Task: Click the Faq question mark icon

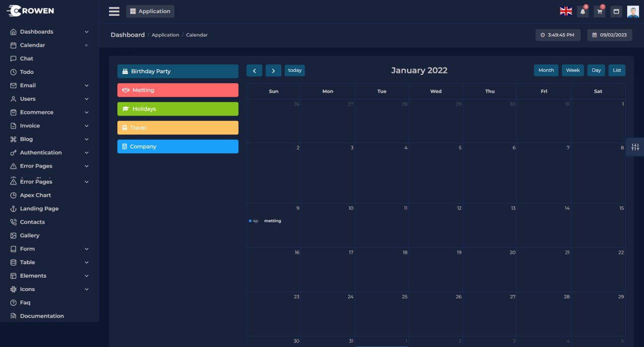Action: [x=13, y=302]
